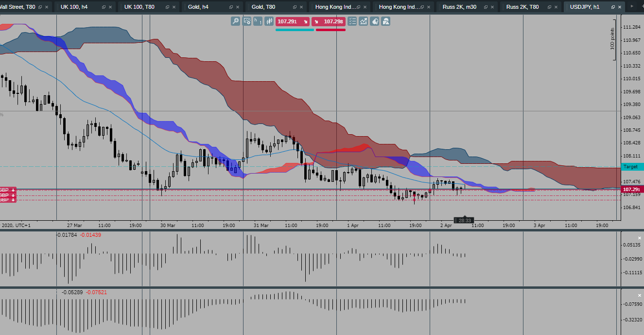Show more tabs with the arrow button
This screenshot has width=644, height=335.
pyautogui.click(x=632, y=7)
